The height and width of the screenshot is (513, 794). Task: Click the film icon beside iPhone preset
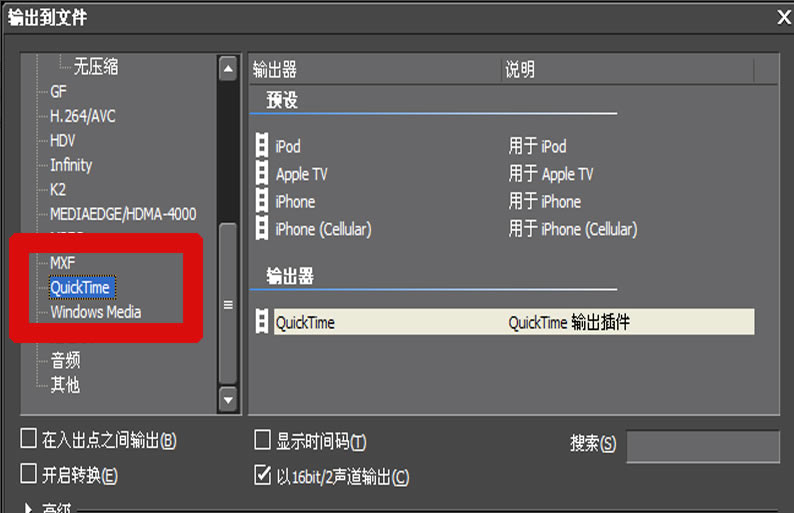(262, 201)
